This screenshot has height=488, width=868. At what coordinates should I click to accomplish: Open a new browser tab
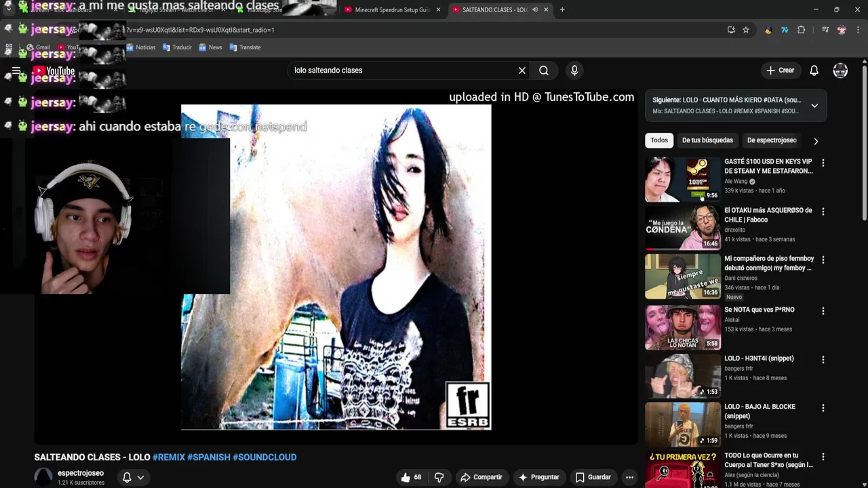(x=562, y=9)
